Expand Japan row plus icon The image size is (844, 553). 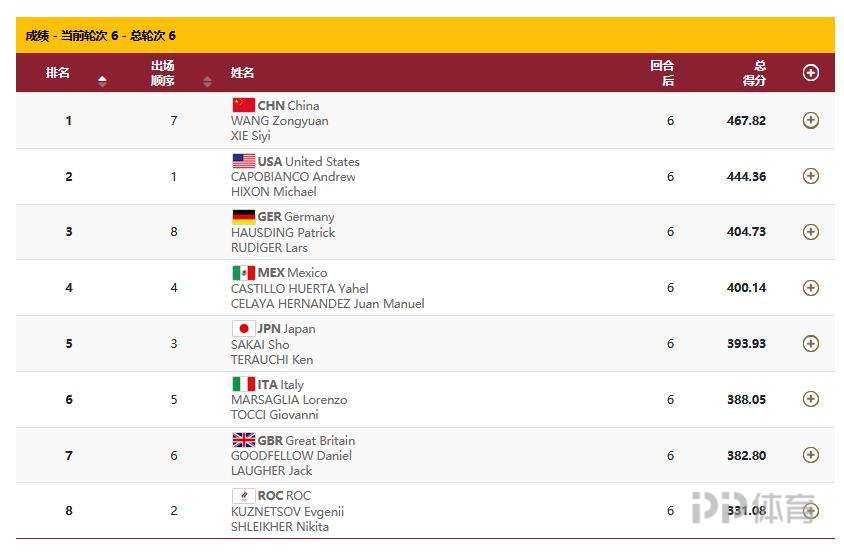tap(811, 344)
